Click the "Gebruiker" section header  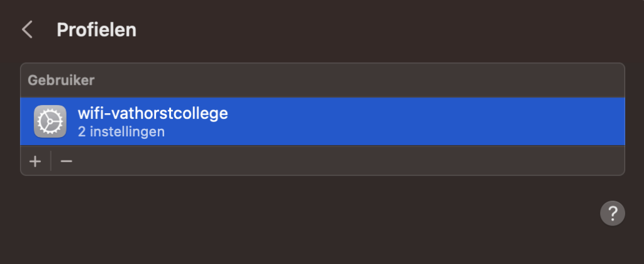point(61,80)
